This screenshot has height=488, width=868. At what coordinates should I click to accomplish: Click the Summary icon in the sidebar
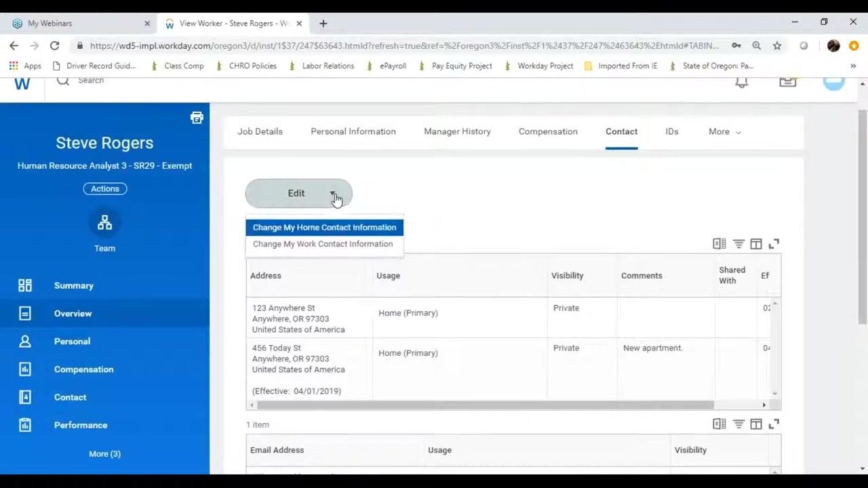(x=25, y=285)
